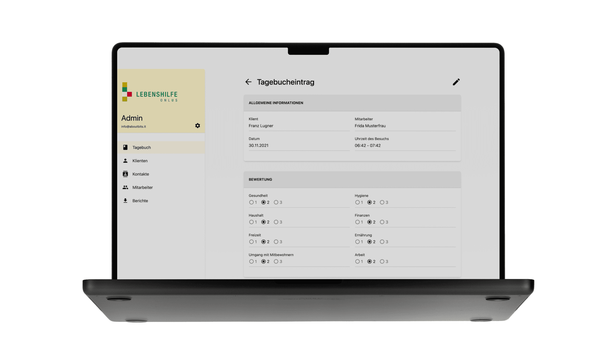Select rating 3 for Haushalt
The height and width of the screenshot is (364, 616).
pos(276,222)
